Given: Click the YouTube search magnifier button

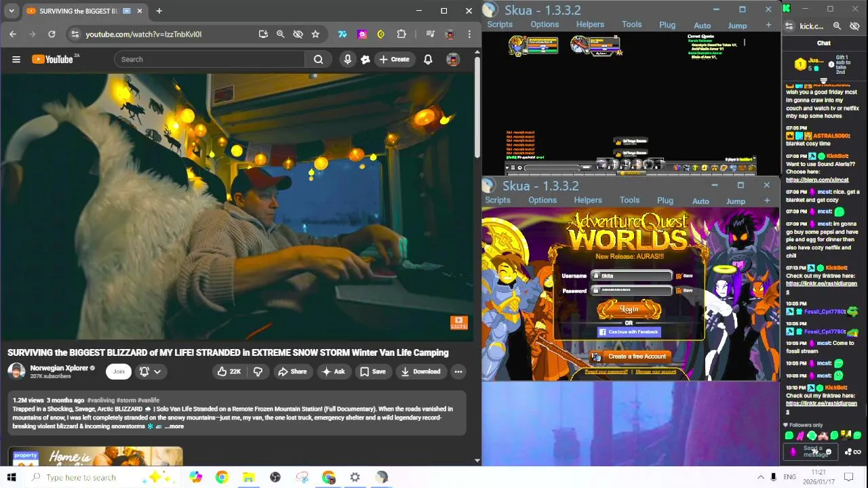Looking at the screenshot, I should click(318, 60).
